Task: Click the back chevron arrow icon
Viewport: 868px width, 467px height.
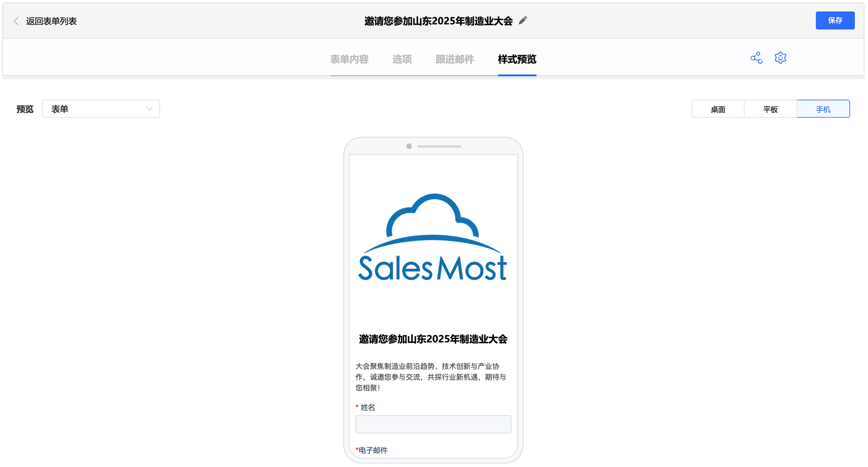Action: [16, 21]
